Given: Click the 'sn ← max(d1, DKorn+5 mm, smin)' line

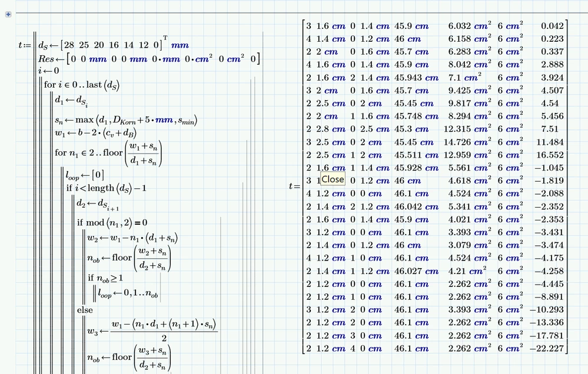Looking at the screenshot, I should (126, 121).
